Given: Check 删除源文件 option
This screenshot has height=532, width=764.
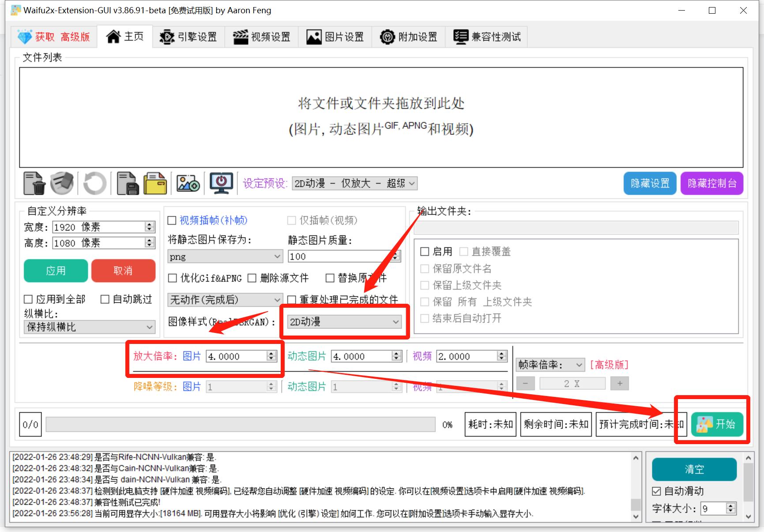Looking at the screenshot, I should click(x=252, y=278).
